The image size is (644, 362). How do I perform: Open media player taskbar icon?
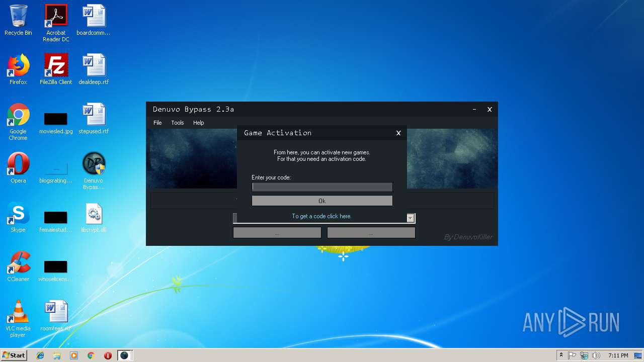(x=74, y=355)
